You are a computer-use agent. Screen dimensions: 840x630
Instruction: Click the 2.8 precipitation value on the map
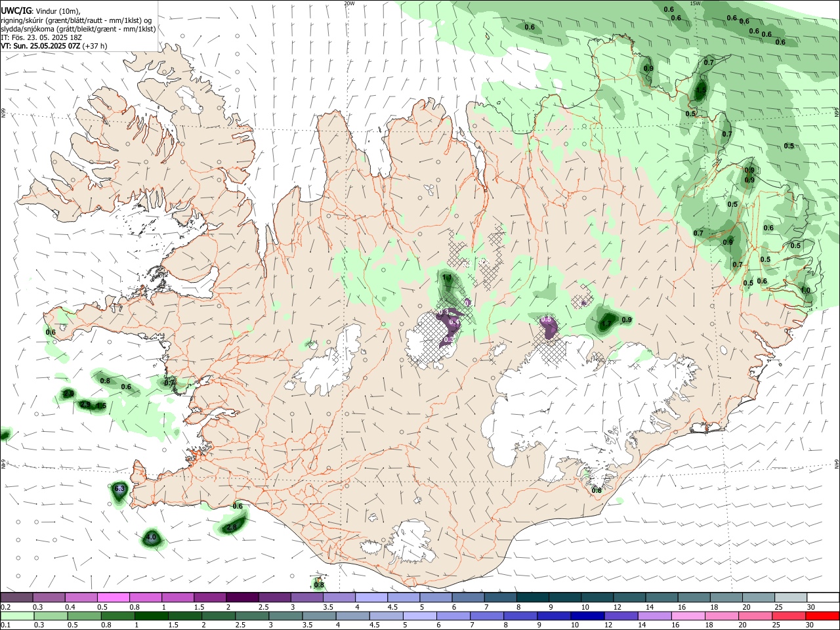[232, 527]
